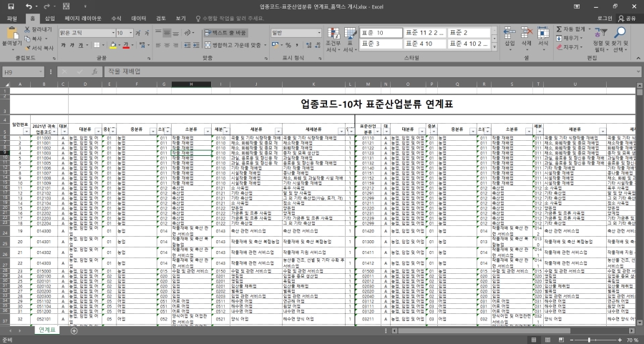Increase font size with large 가 icon

click(x=138, y=33)
